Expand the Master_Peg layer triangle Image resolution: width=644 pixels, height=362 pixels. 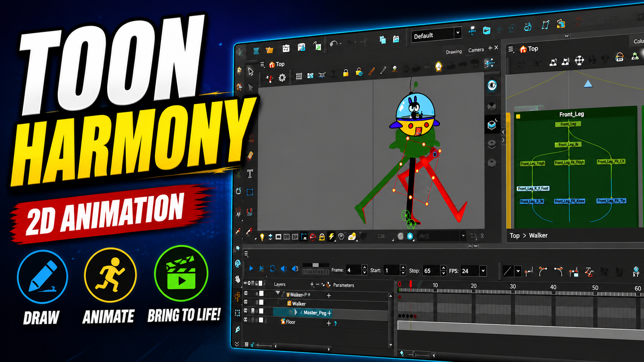[297, 312]
